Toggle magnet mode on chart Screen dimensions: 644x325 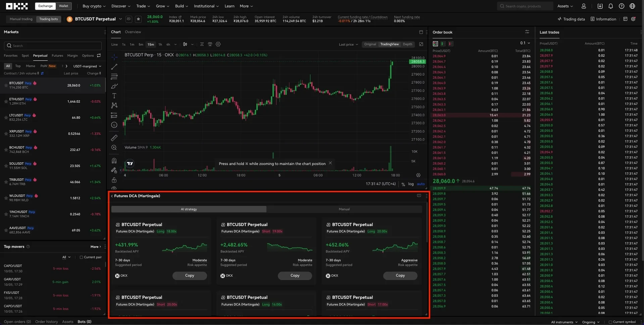tap(114, 161)
